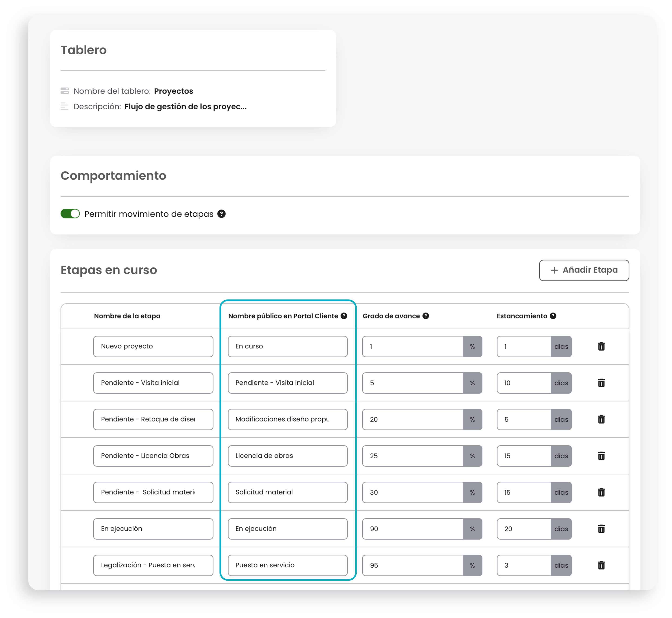Click the Estancamiento column header

(522, 316)
